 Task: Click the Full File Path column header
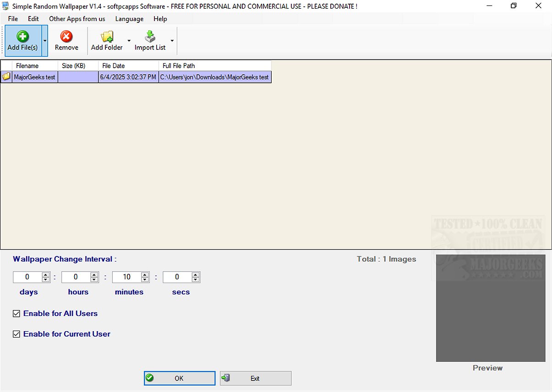[215, 66]
